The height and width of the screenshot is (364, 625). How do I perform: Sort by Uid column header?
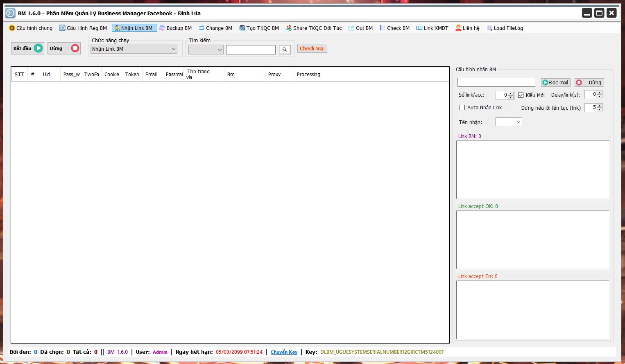pos(50,74)
